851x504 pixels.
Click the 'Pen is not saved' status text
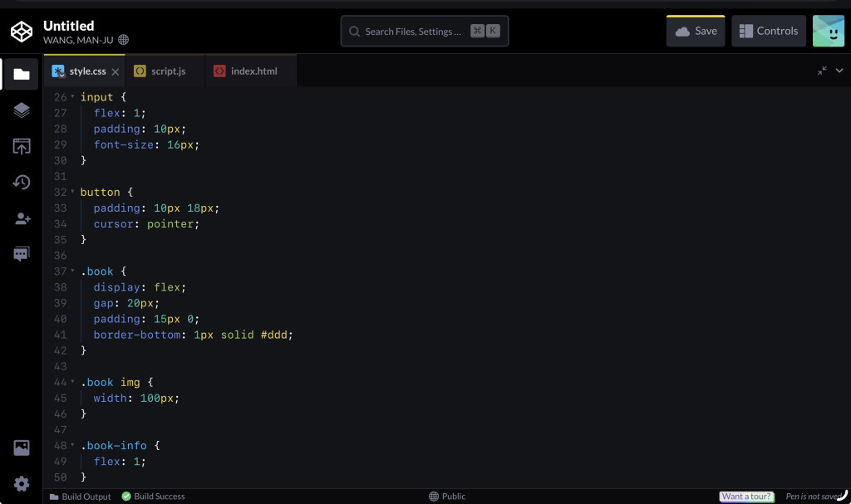pyautogui.click(x=814, y=497)
